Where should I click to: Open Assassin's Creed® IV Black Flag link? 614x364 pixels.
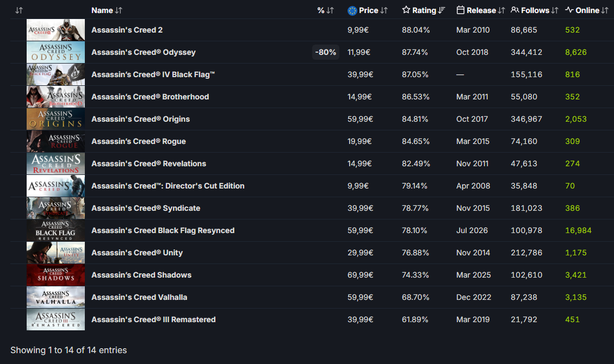click(153, 74)
